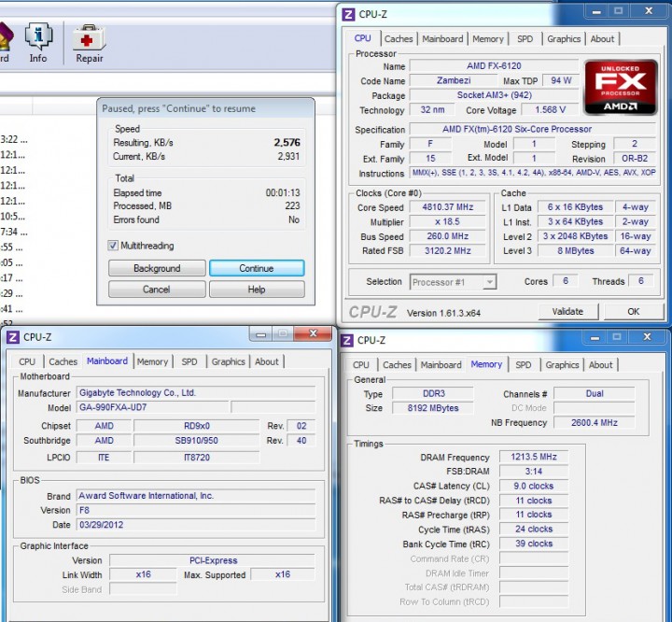Click the Core Voltage value 1.568 V
Screen dimensions: 672x622
[550, 110]
